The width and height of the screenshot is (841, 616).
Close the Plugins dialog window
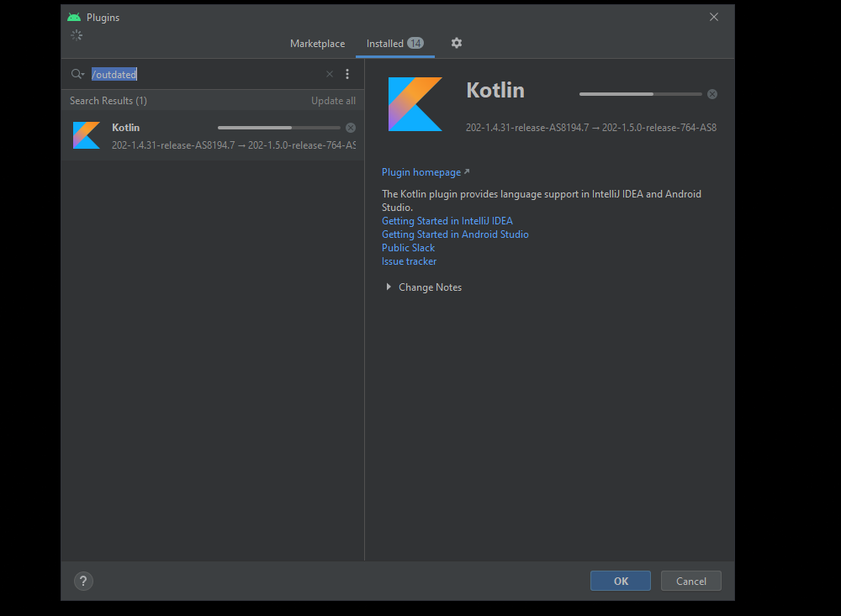[714, 17]
